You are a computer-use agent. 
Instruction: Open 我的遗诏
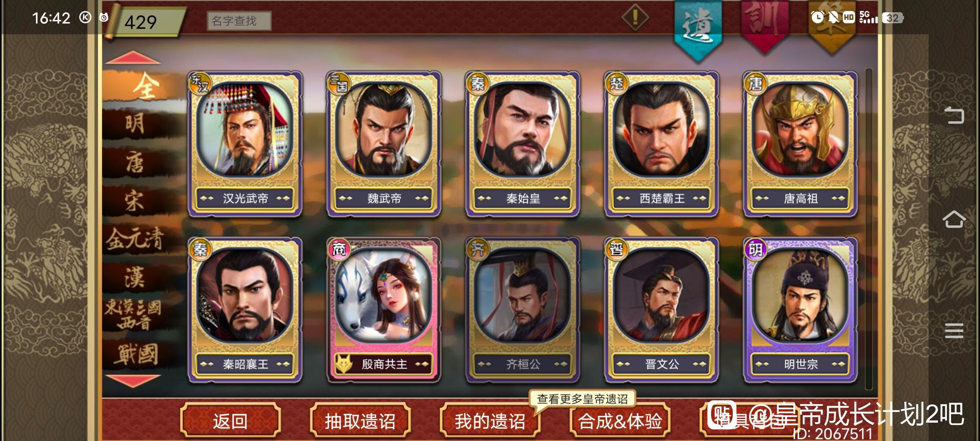490,421
